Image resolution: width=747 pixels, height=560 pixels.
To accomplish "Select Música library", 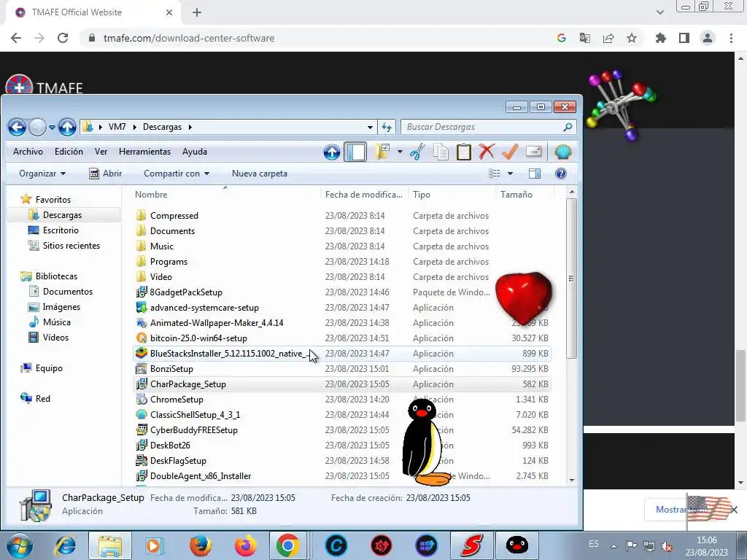I will click(56, 322).
